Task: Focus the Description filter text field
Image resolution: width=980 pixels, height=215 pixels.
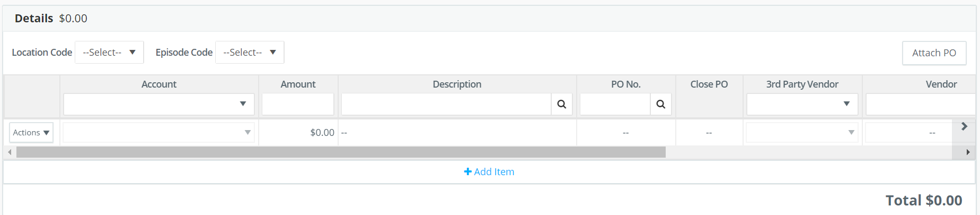Action: tap(446, 104)
